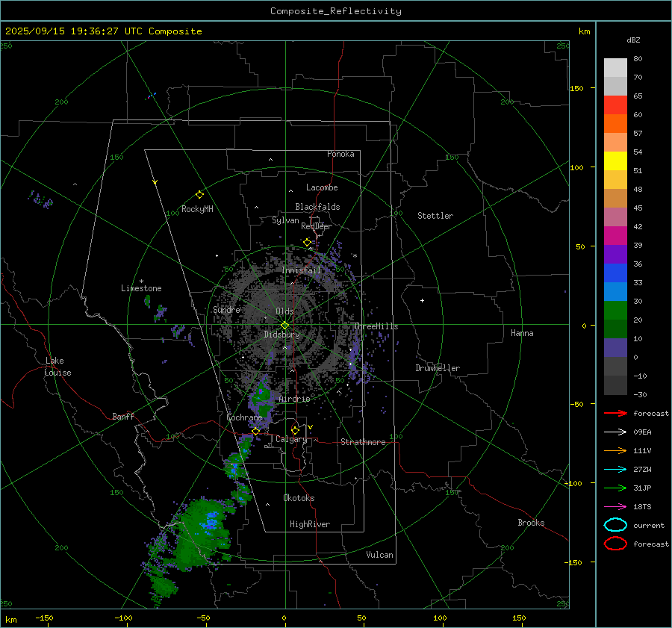Click the RockyMH label
Screen dimensions: 672x628
[x=197, y=209]
